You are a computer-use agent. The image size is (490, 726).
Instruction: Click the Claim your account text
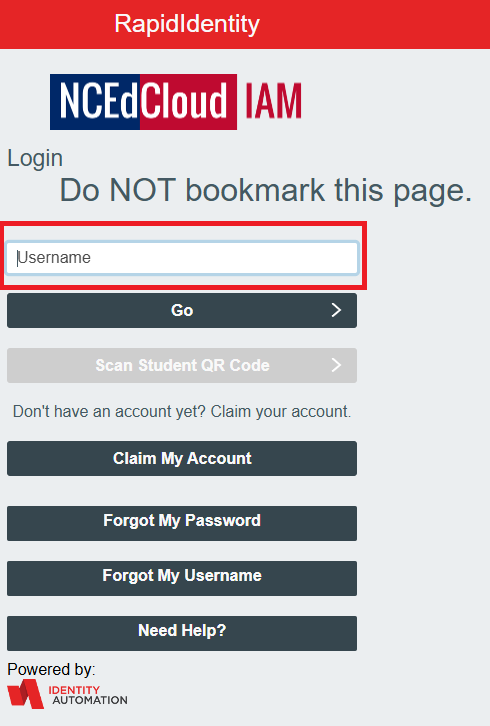281,412
